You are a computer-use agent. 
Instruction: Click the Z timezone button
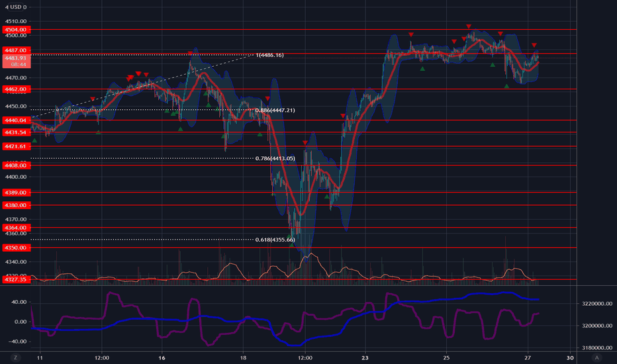point(16,357)
